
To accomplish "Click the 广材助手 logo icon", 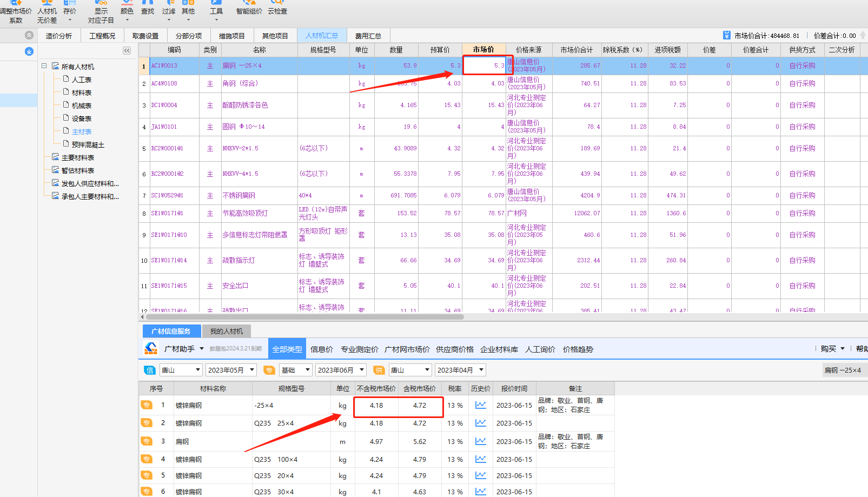I will [x=151, y=349].
